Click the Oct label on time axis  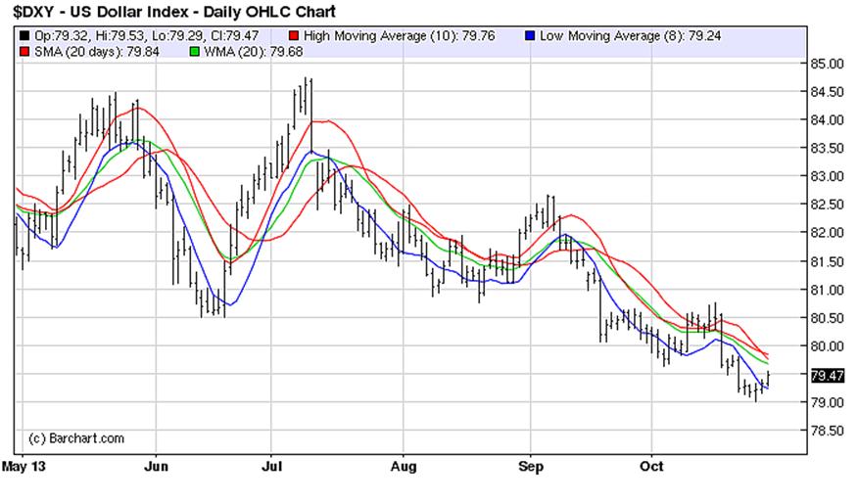pos(651,467)
